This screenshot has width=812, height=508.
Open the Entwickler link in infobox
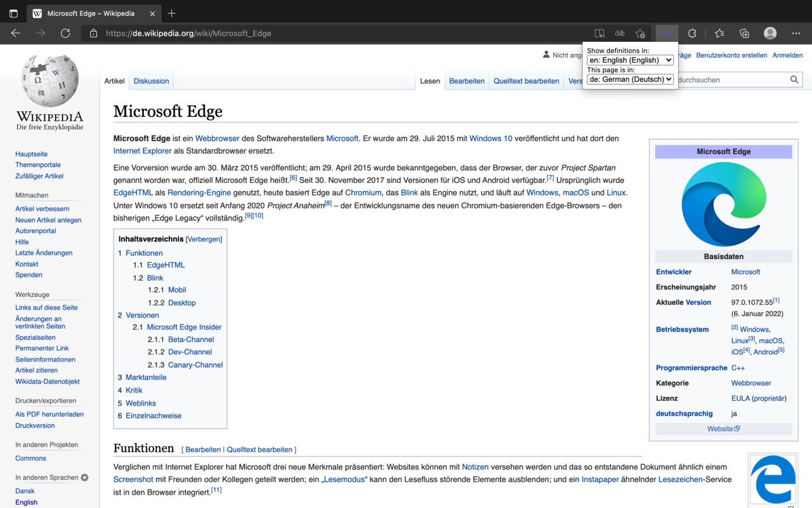click(x=674, y=272)
